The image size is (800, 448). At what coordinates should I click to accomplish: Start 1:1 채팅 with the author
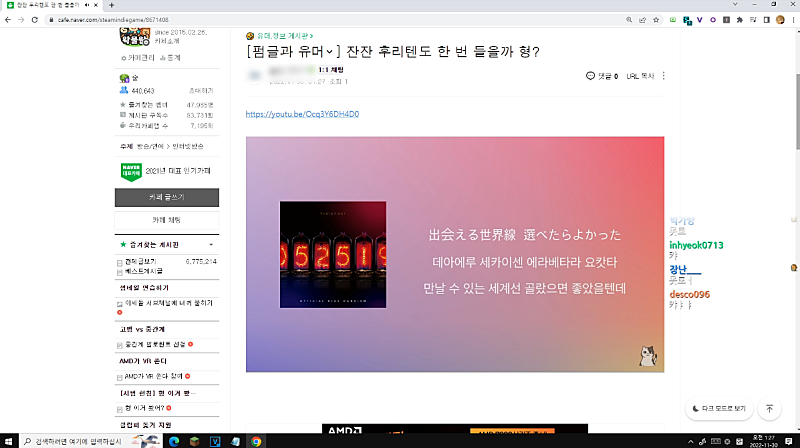(x=331, y=69)
